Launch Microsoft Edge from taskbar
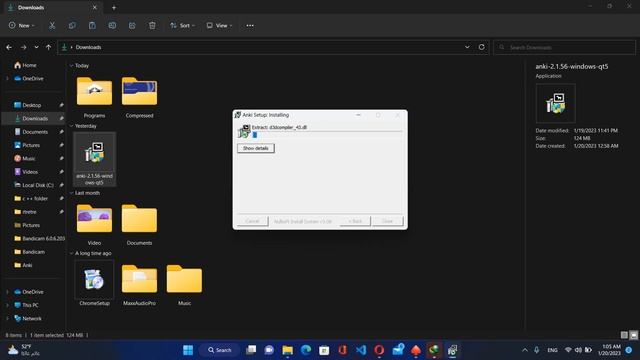The image size is (640, 360). [306, 350]
